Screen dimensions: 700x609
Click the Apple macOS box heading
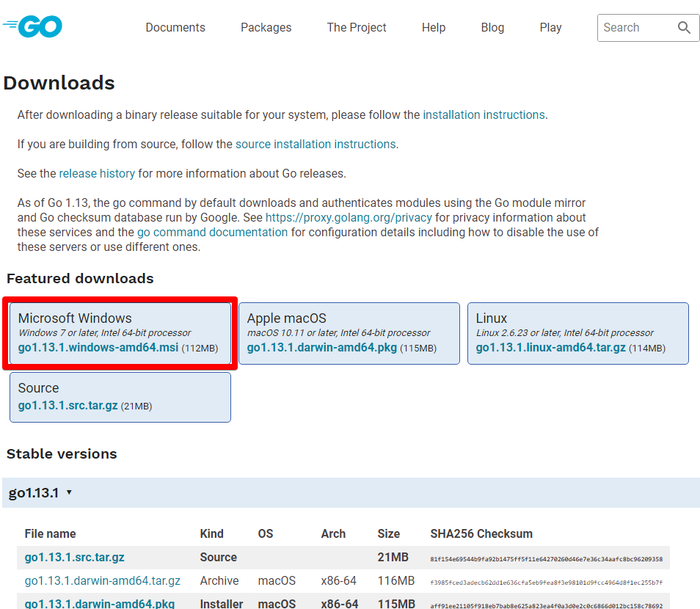point(287,318)
